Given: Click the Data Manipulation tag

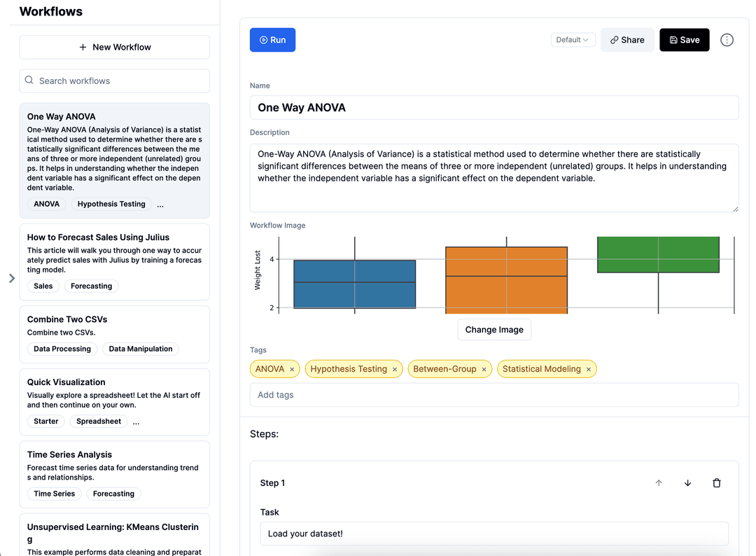Looking at the screenshot, I should point(141,349).
